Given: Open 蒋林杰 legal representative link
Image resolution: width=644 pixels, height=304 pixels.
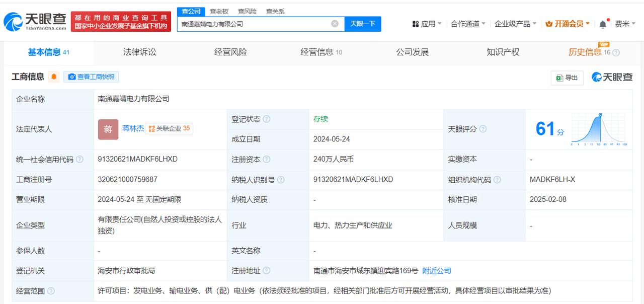Looking at the screenshot, I should point(133,128).
